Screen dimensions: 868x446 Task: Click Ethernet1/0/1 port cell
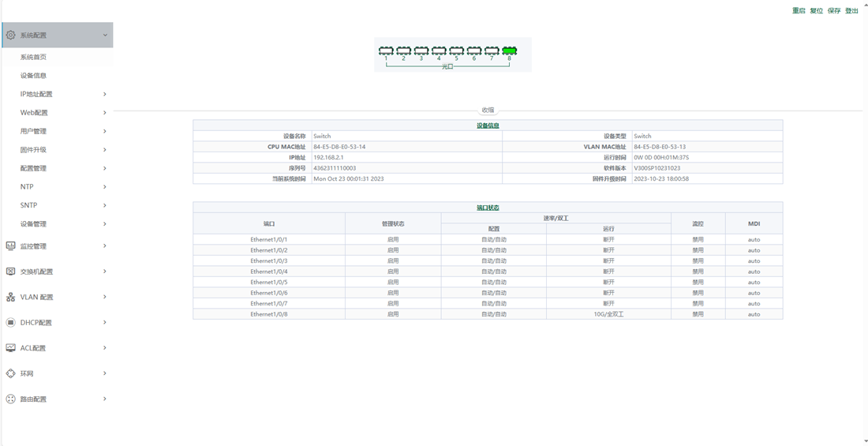coord(269,239)
